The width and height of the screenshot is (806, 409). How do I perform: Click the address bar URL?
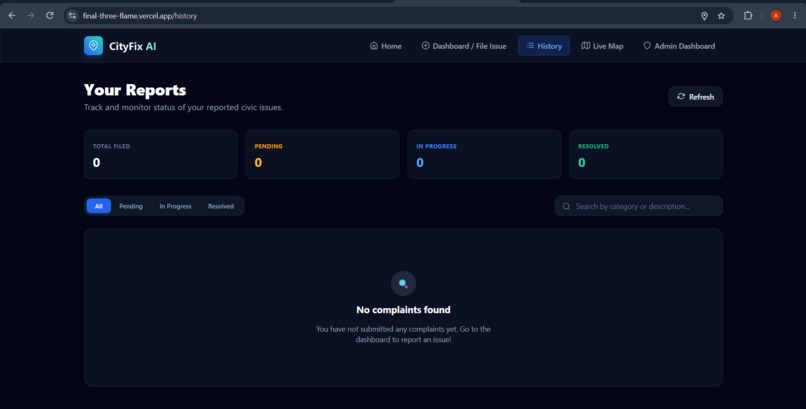pos(140,16)
